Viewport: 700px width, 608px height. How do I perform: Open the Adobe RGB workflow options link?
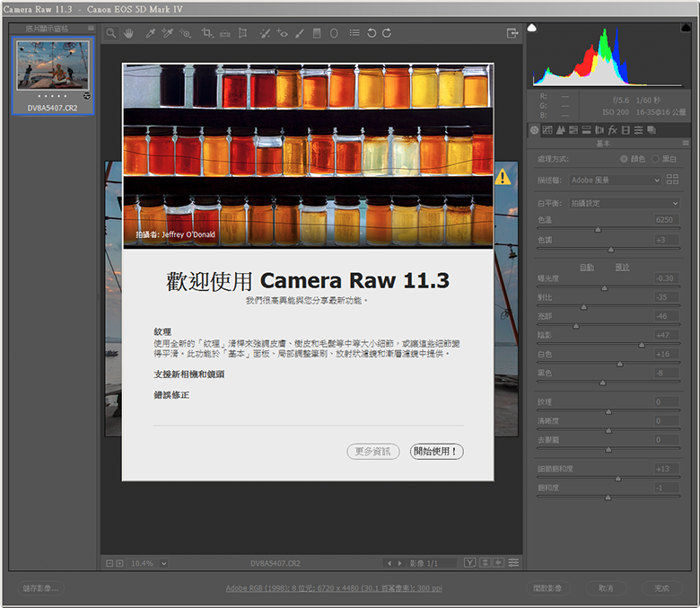point(334,588)
